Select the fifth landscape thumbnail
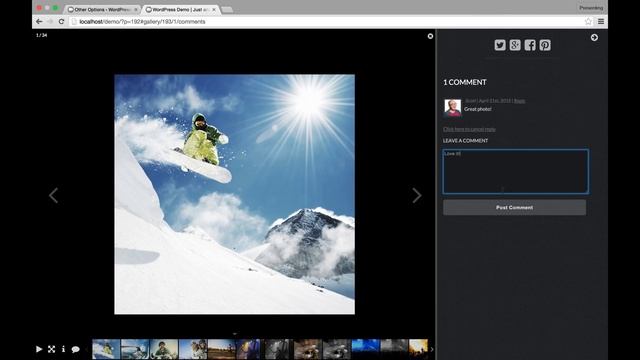The height and width of the screenshot is (360, 640). pos(222,349)
